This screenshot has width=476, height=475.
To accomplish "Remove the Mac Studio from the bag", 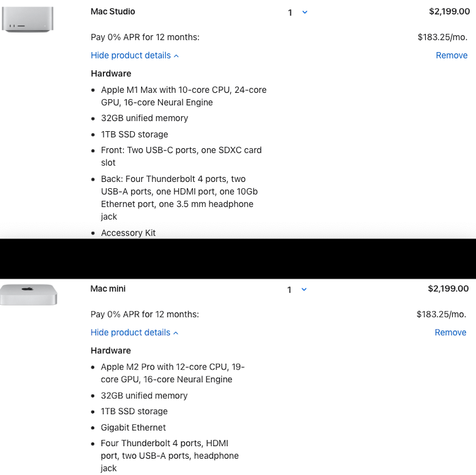I will [x=452, y=55].
